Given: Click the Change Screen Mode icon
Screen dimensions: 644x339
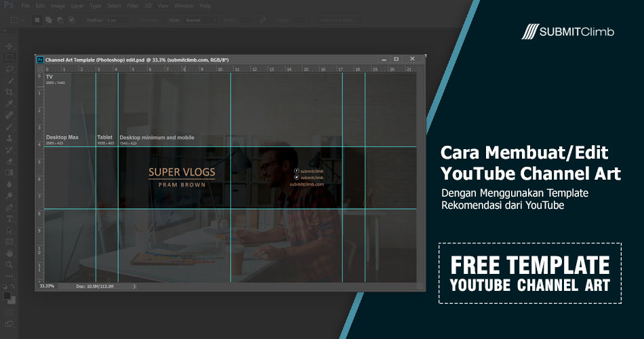Looking at the screenshot, I should click(x=9, y=324).
